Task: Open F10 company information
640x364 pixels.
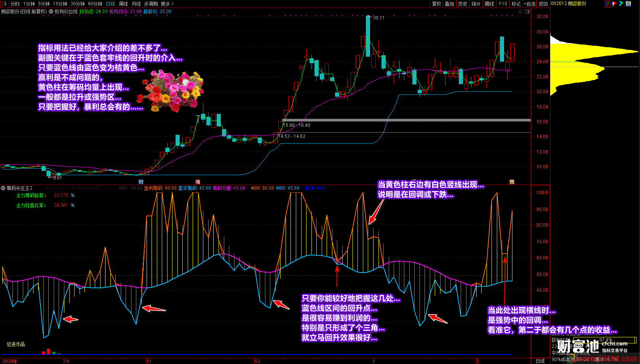Action: (503, 4)
